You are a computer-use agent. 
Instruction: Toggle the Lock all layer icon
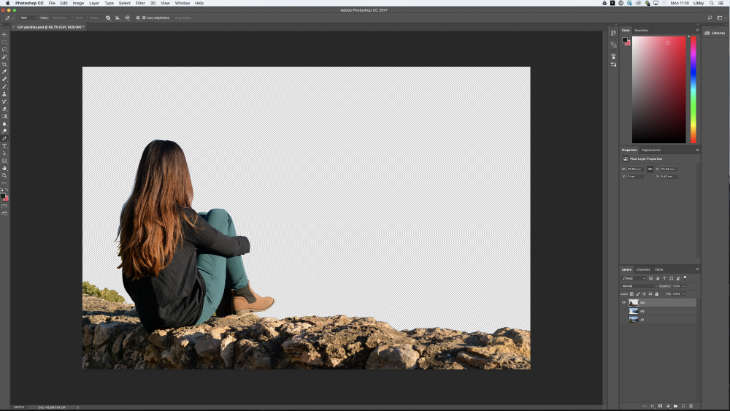655,293
